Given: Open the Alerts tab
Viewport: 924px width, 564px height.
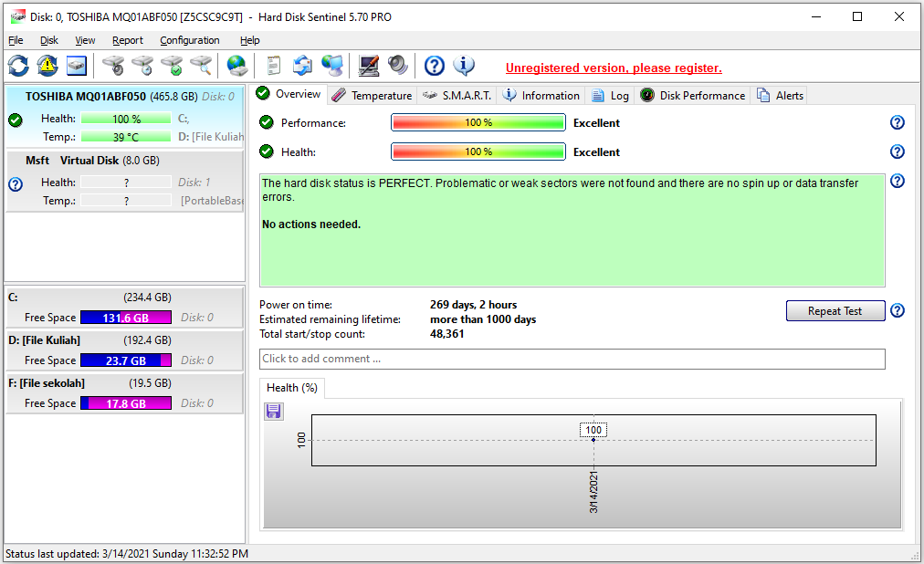Looking at the screenshot, I should 781,96.
